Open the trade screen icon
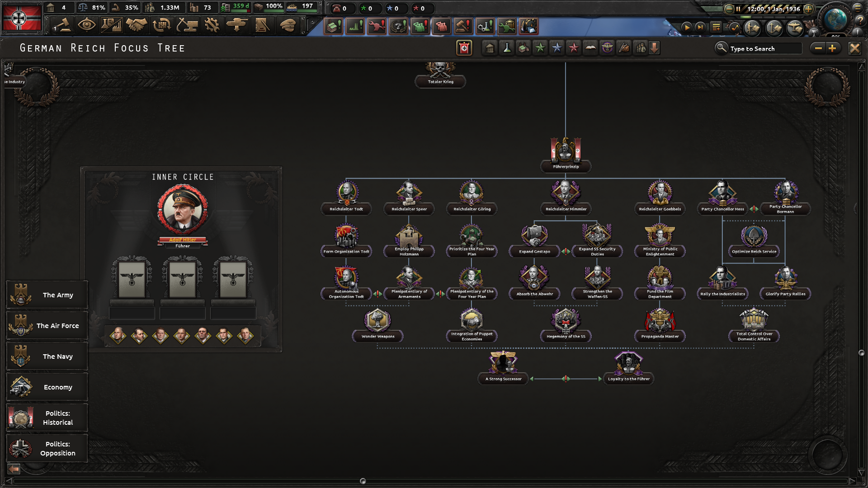This screenshot has width=868, height=488. (x=161, y=25)
